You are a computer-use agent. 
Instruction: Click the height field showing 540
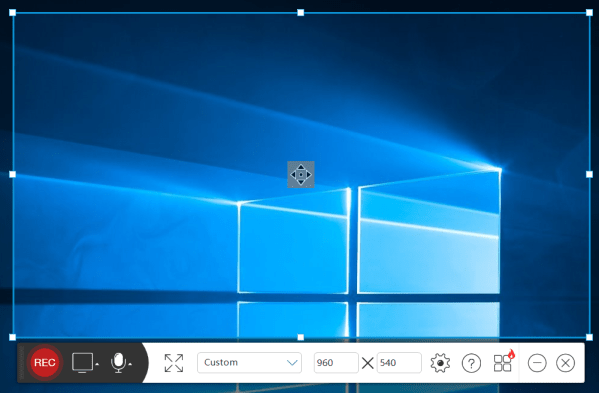399,362
